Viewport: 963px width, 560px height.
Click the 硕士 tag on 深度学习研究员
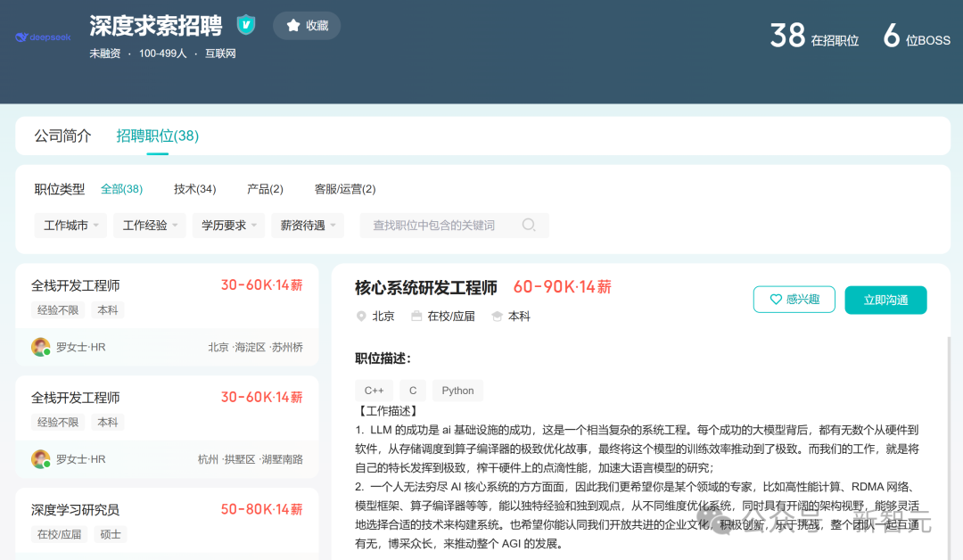coord(111,534)
